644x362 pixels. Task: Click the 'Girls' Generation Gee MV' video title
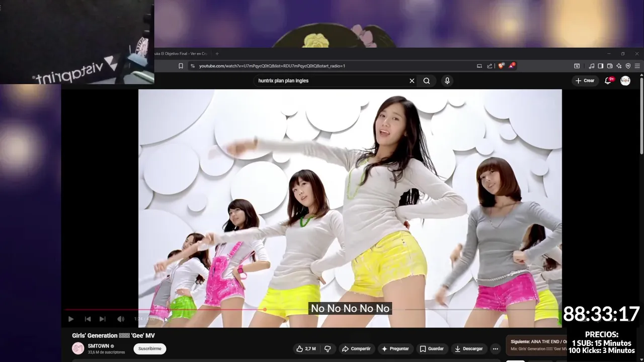[113, 335]
